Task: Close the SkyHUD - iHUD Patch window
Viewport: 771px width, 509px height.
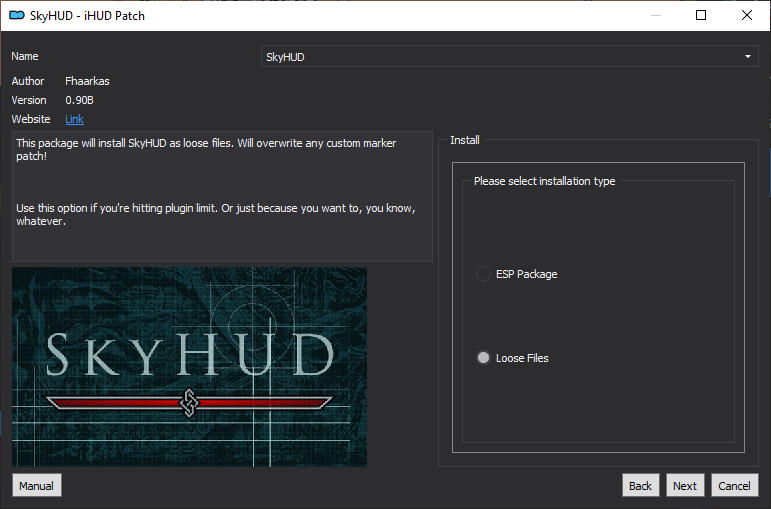Action: pyautogui.click(x=747, y=15)
